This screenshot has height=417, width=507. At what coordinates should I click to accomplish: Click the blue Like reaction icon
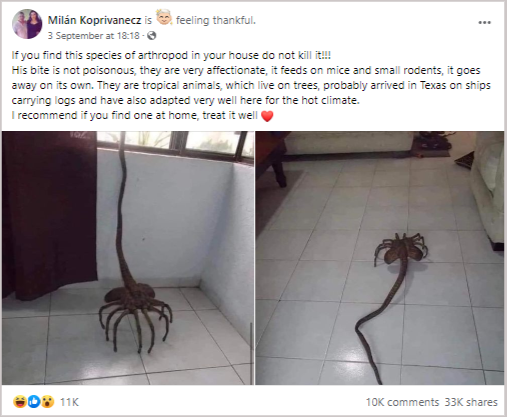(34, 402)
